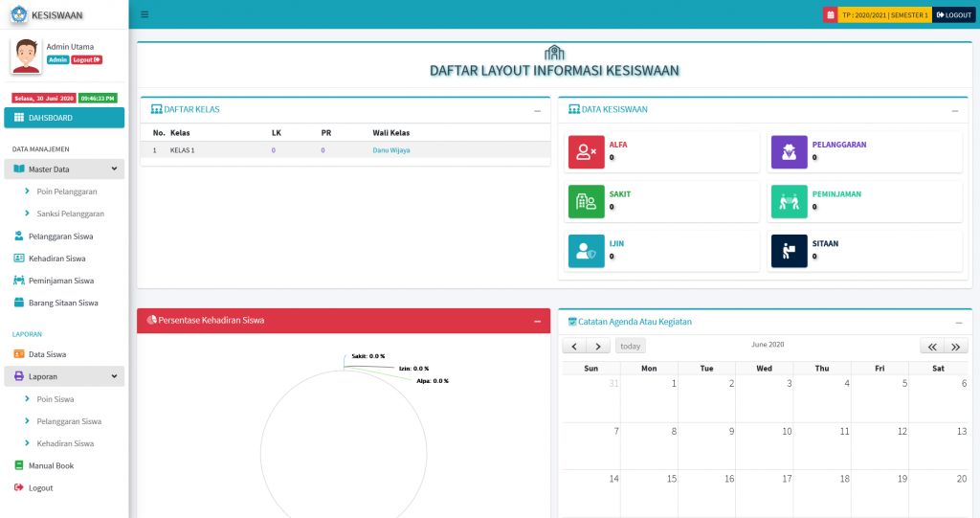Toggle the sidebar hamburger menu
Viewport: 980px width, 518px height.
coord(145,14)
